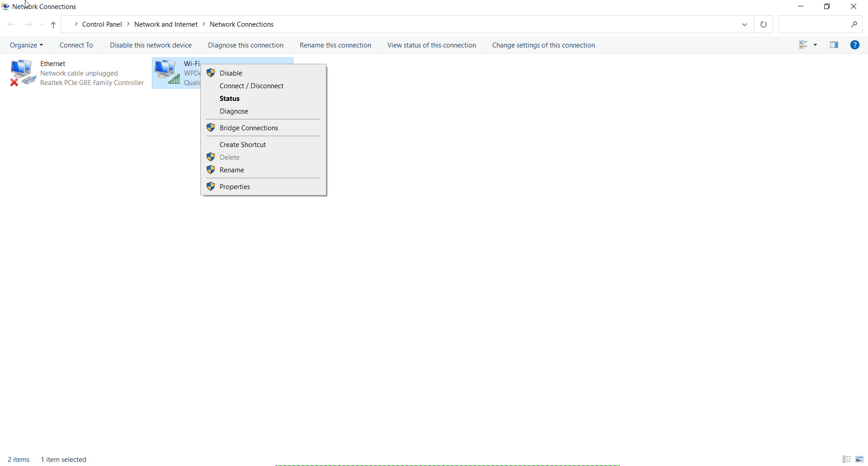Go up one level with up arrow
The height and width of the screenshot is (466, 868).
point(53,25)
